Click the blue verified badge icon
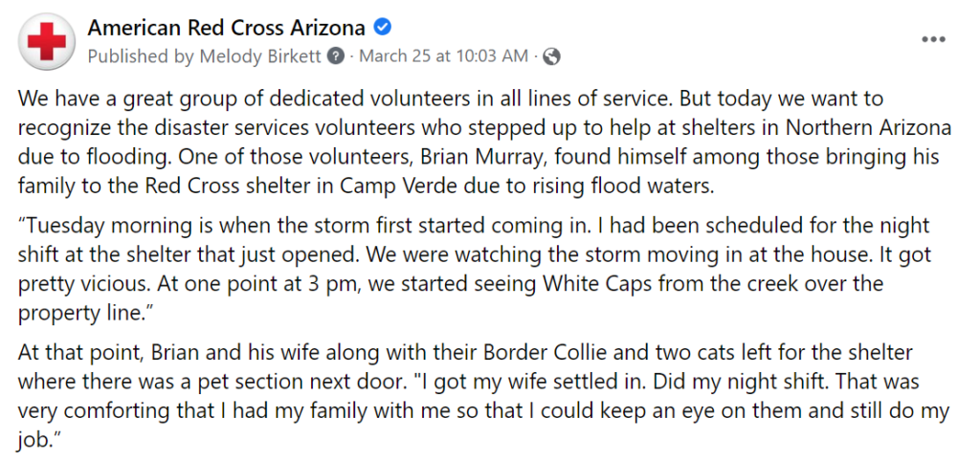Image resolution: width=980 pixels, height=462 pixels. pyautogui.click(x=382, y=27)
